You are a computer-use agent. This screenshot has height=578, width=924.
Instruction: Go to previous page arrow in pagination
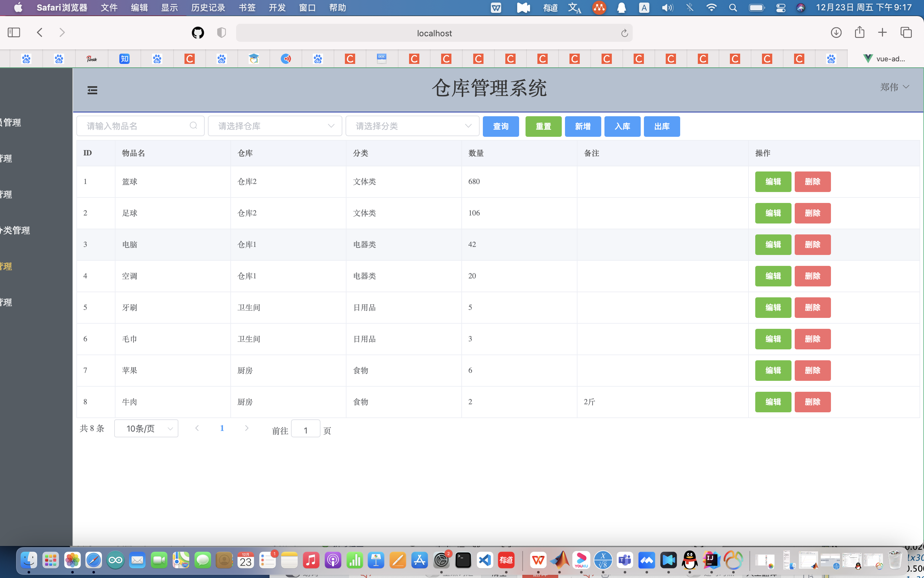197,428
